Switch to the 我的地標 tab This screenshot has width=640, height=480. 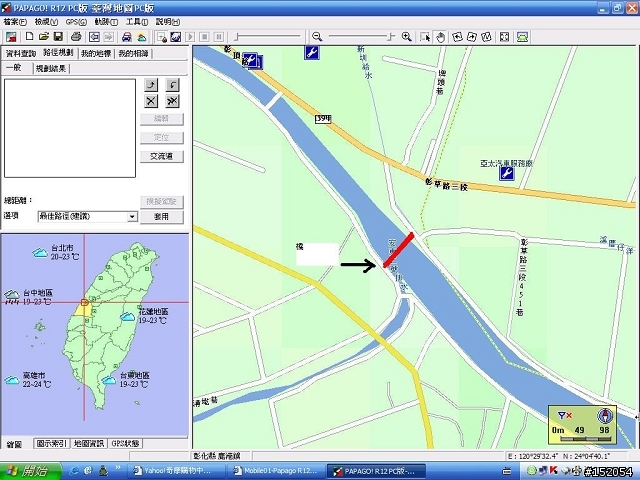coord(96,53)
